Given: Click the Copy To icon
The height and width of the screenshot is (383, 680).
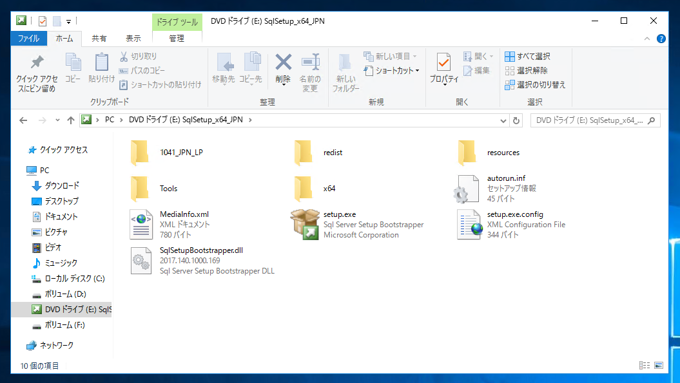Looking at the screenshot, I should click(x=252, y=62).
